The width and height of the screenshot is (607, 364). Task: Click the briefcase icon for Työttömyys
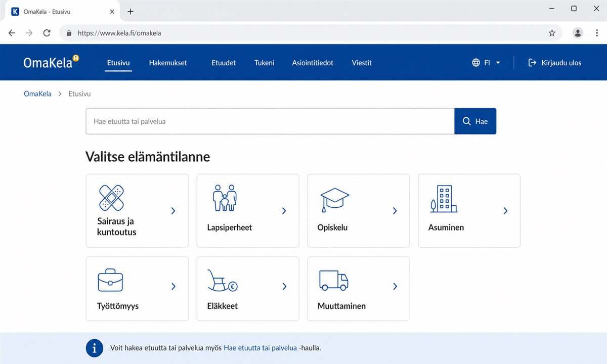pos(110,280)
